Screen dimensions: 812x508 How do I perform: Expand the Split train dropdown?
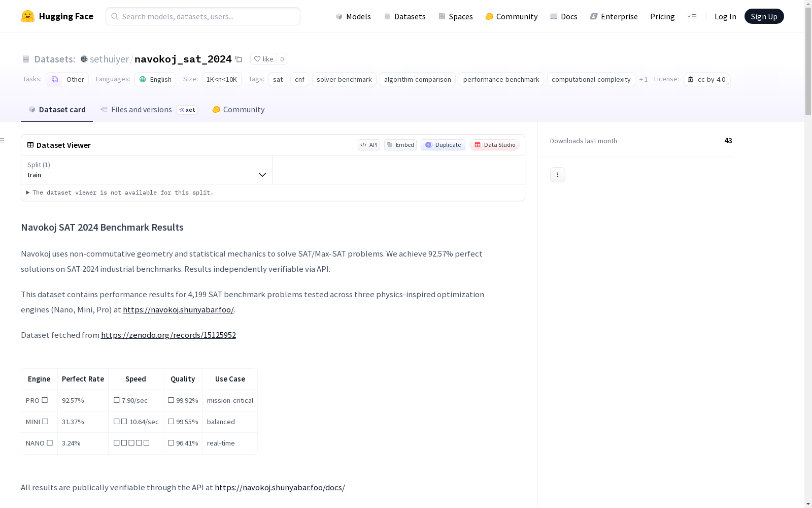click(x=147, y=170)
